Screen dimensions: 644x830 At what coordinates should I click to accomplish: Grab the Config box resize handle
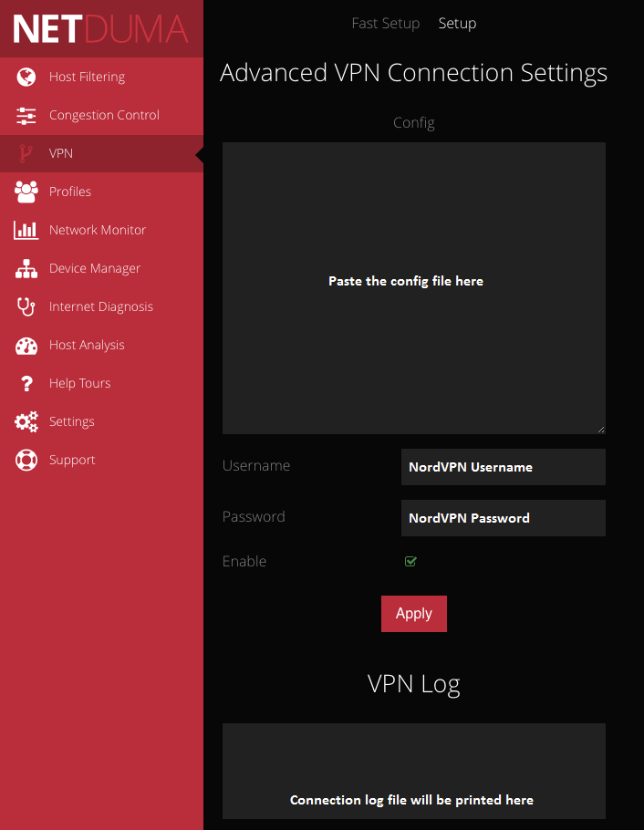pos(600,429)
